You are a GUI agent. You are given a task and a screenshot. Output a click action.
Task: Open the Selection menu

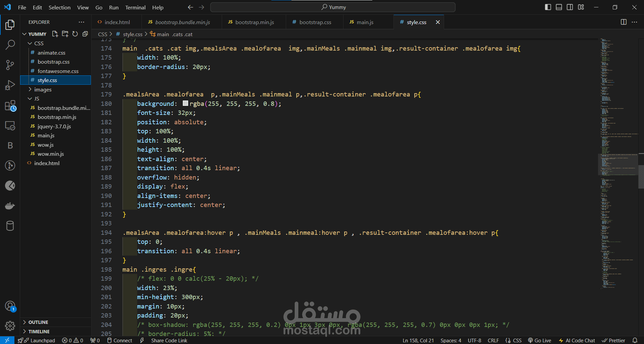coord(59,7)
